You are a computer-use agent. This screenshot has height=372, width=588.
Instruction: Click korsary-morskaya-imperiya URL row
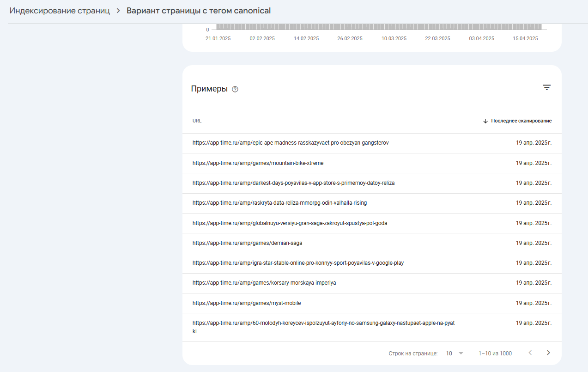click(264, 283)
